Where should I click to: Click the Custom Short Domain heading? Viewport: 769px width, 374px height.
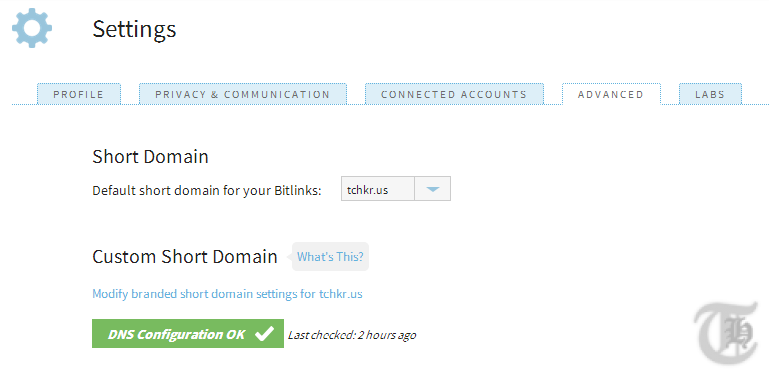click(x=185, y=257)
